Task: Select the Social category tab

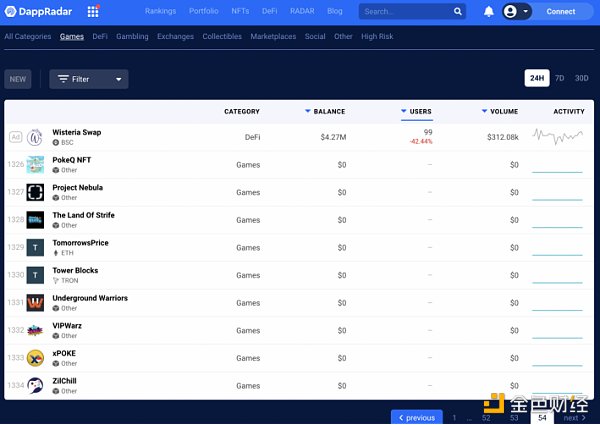Action: click(315, 36)
